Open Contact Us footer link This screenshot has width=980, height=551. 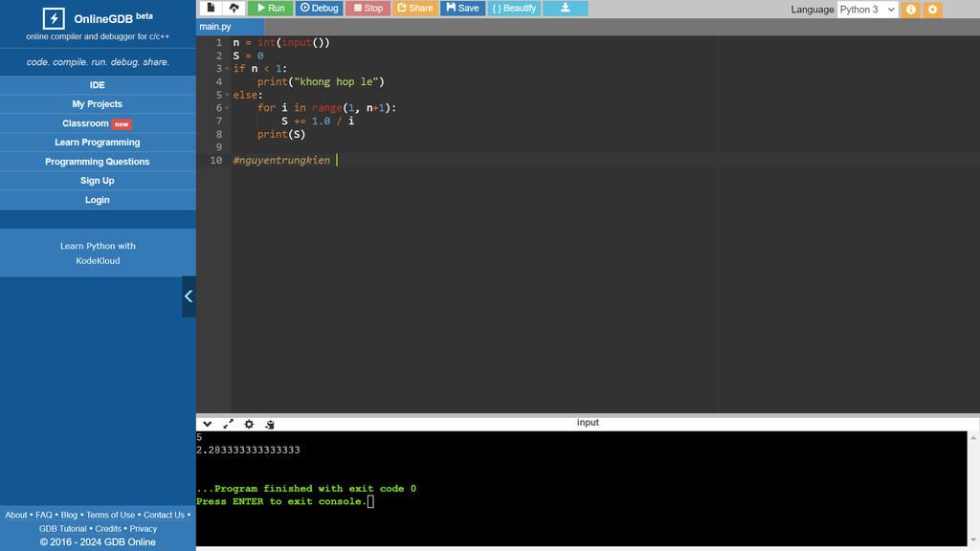point(164,515)
